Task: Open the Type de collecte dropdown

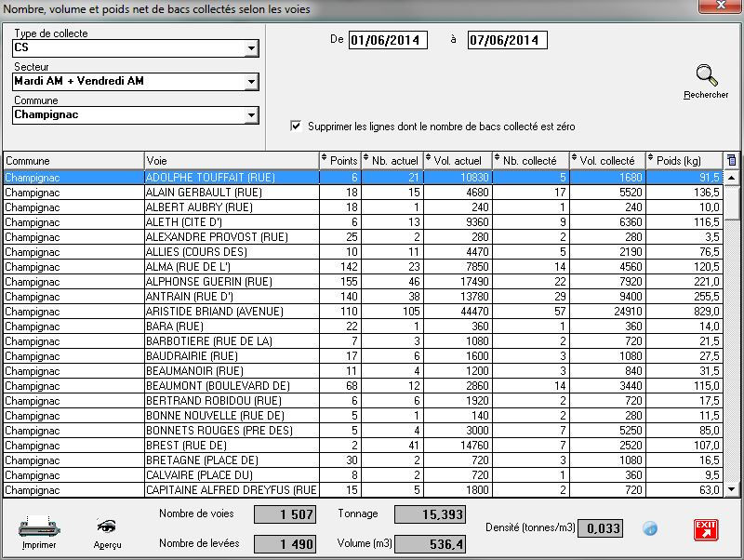Action: point(251,48)
